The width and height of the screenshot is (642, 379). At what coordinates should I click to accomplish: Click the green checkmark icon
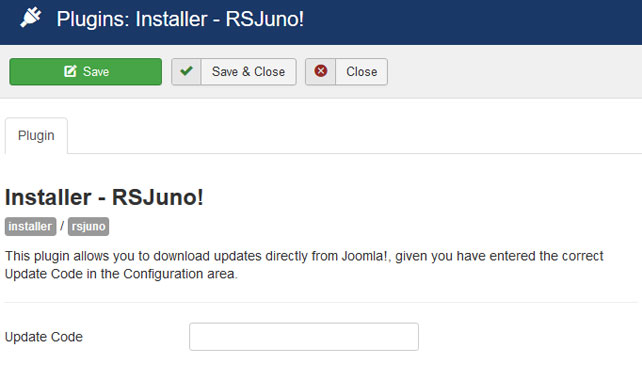tap(186, 71)
